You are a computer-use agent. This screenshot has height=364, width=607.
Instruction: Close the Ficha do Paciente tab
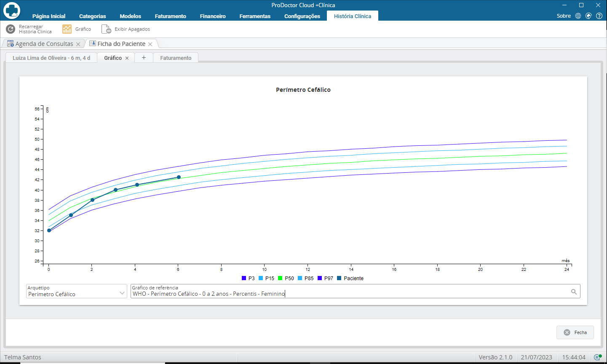(150, 44)
